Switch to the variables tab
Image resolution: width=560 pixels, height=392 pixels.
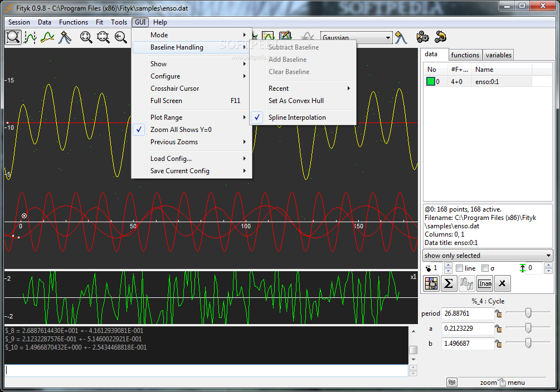499,55
